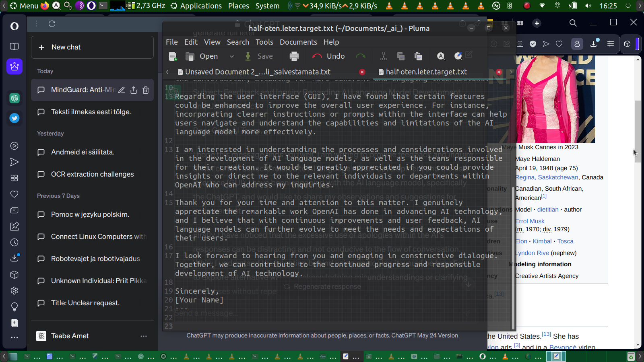Open Extensions cube in Opera's left sidebar
The height and width of the screenshot is (362, 644).
coord(14,275)
